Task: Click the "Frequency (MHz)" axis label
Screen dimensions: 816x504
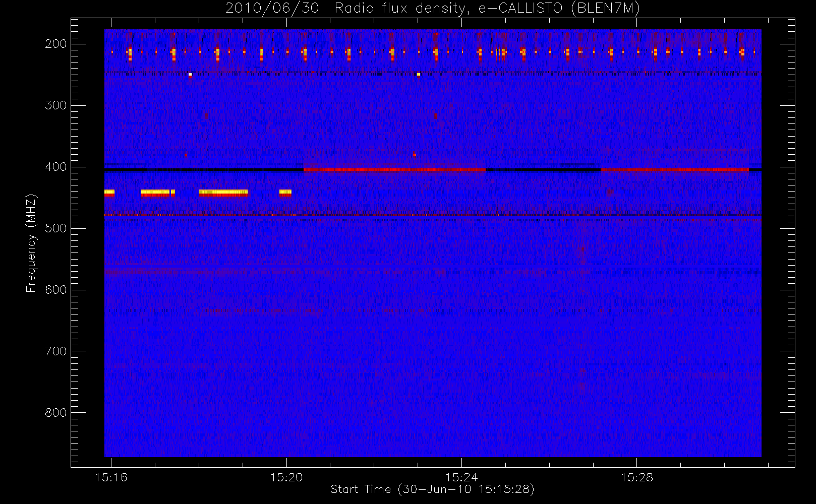Action: pyautogui.click(x=31, y=243)
